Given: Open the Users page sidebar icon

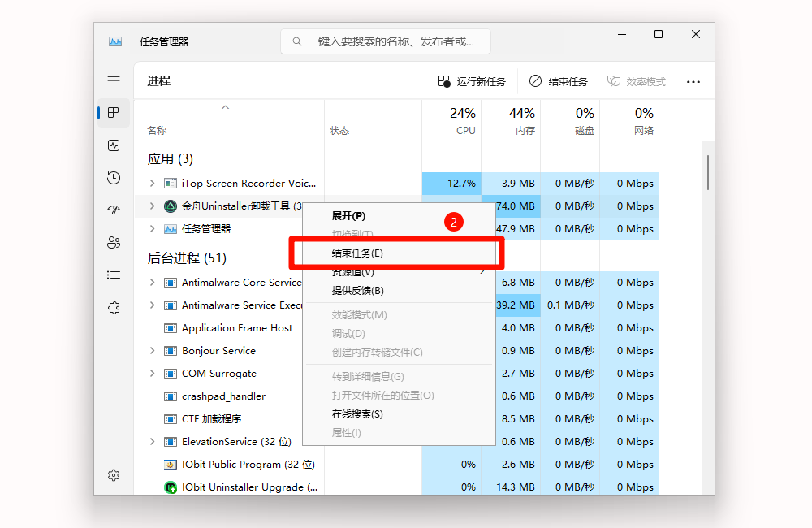Looking at the screenshot, I should (x=114, y=243).
